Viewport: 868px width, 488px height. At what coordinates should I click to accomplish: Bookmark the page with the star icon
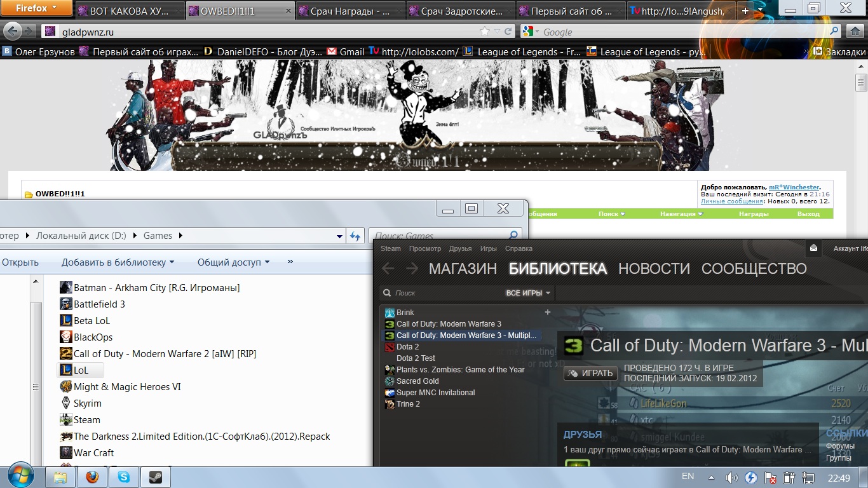[x=485, y=31]
